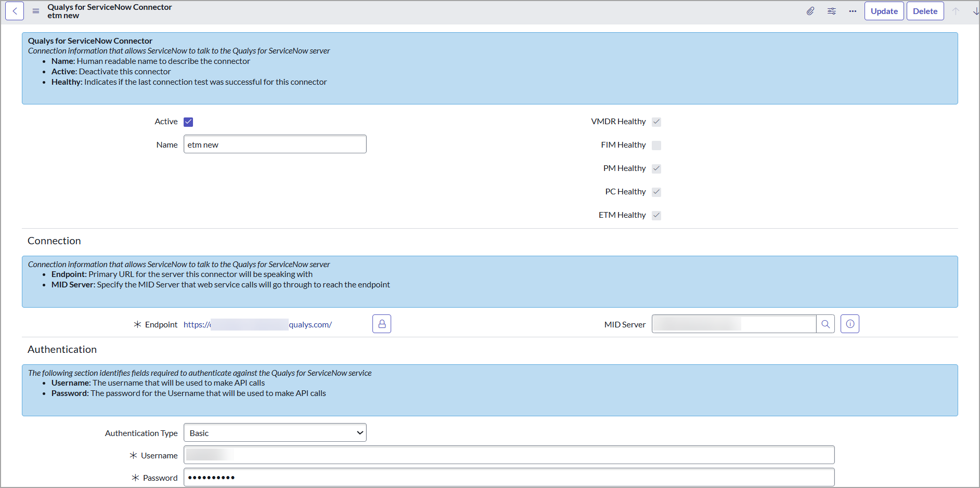
Task: Edit the Name field
Action: coord(275,144)
